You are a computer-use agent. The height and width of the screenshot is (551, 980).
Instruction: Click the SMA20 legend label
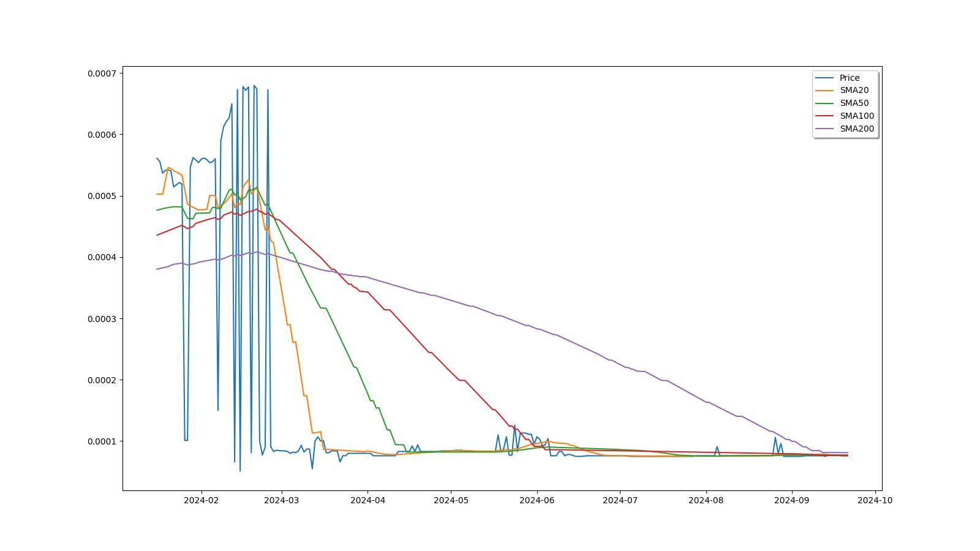(854, 90)
